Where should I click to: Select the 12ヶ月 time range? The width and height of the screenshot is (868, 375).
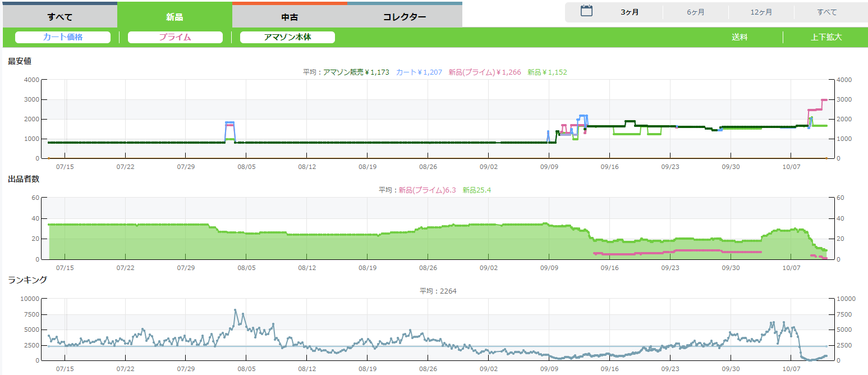click(x=761, y=12)
